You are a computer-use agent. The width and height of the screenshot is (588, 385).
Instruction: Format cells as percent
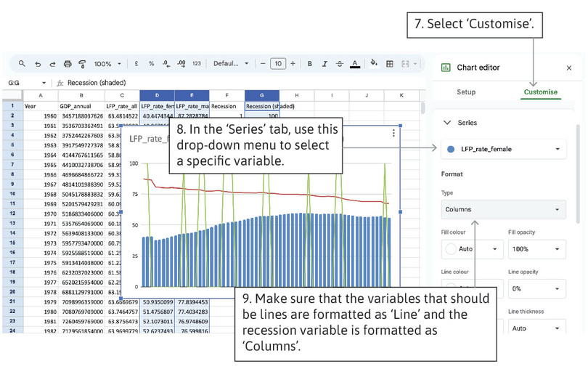point(151,64)
